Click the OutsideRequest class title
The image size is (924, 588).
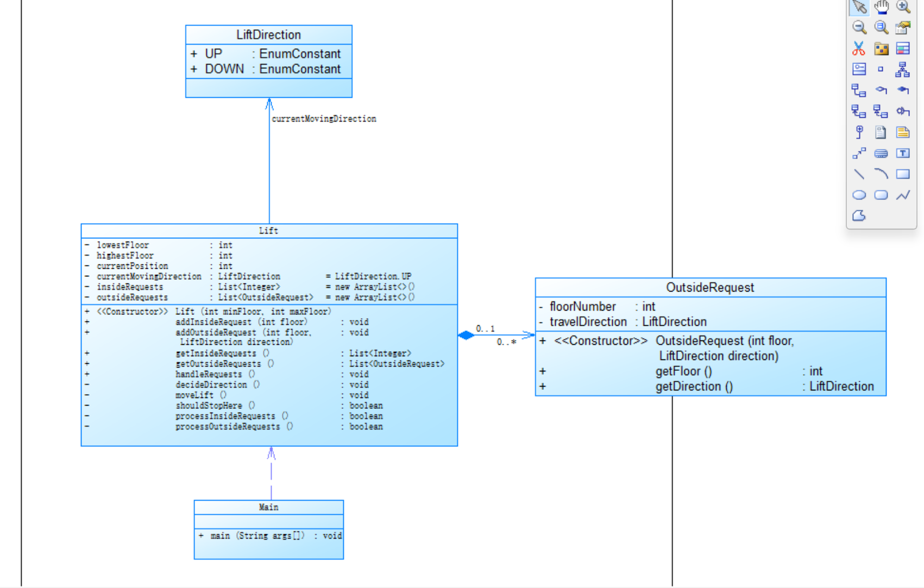(710, 288)
